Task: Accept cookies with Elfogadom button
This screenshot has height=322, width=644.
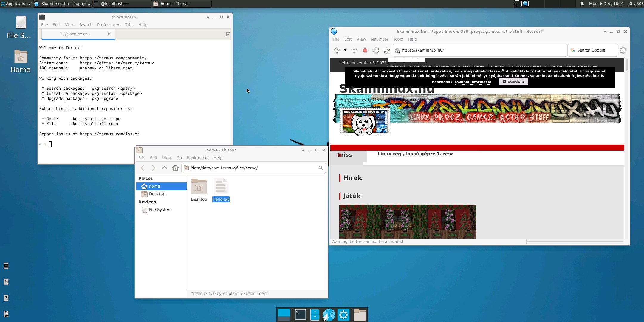Action: tap(513, 81)
